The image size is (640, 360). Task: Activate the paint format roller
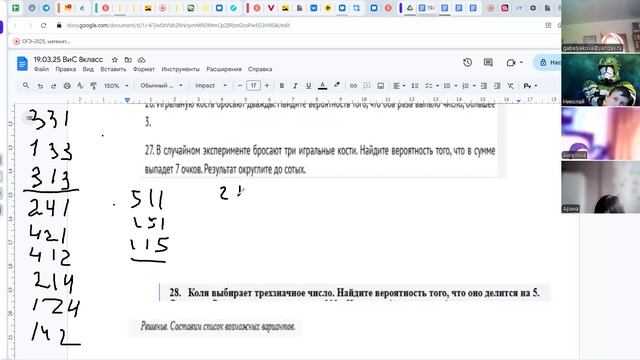(x=93, y=86)
